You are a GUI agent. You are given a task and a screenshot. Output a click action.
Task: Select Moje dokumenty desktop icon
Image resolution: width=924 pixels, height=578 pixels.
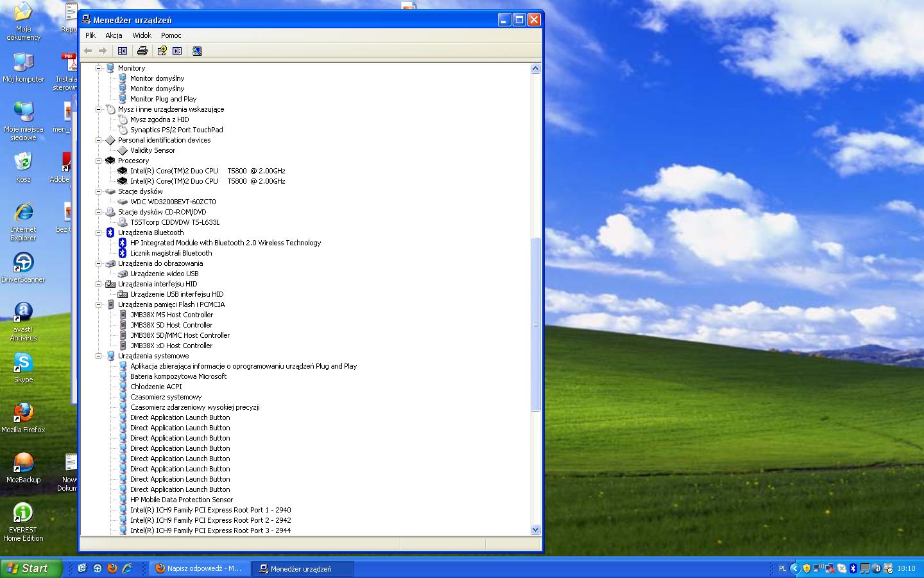click(24, 22)
